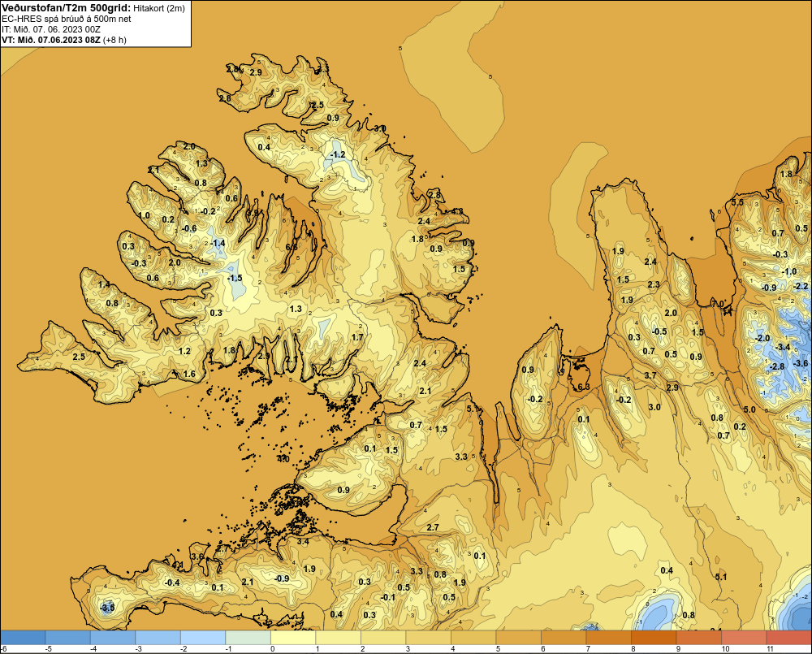The height and width of the screenshot is (654, 812).
Task: Click the '-0.1' temperature value
Action: 388,597
